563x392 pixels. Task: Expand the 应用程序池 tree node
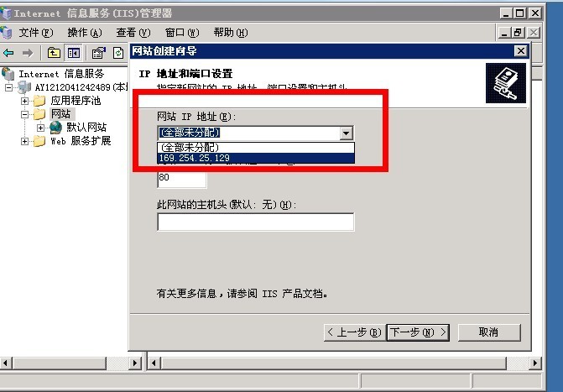[24, 101]
